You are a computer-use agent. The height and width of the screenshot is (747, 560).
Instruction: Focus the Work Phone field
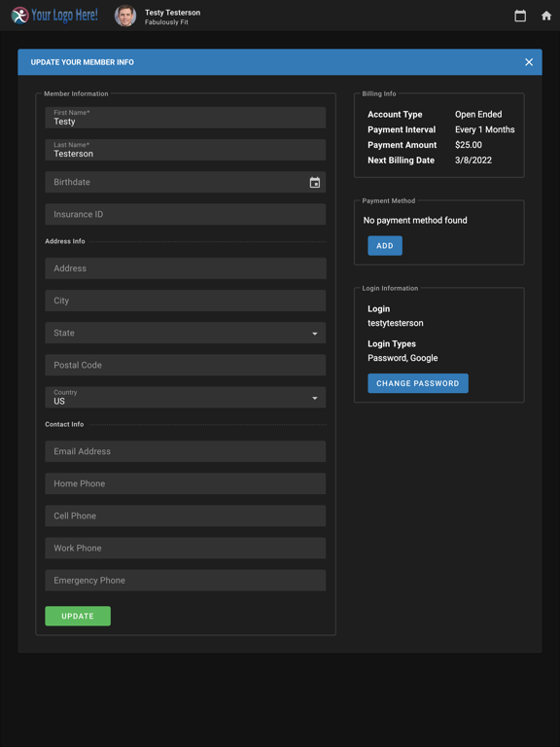tap(186, 548)
